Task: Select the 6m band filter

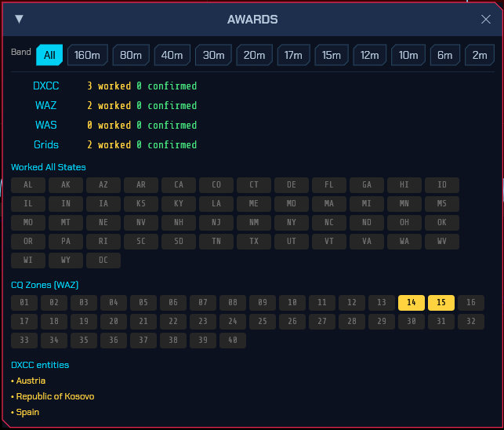Action: click(445, 55)
